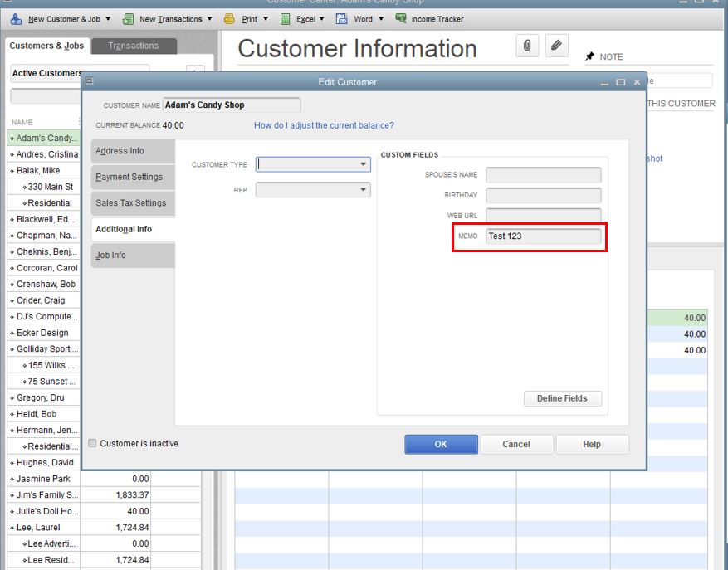Click the pushpin Note icon

tap(589, 56)
